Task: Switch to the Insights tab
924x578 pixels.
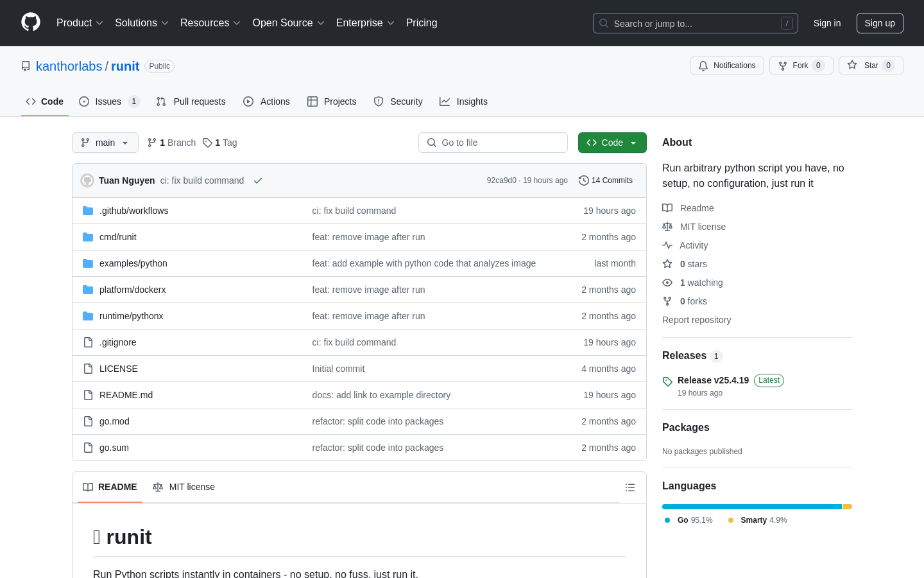Action: click(463, 101)
